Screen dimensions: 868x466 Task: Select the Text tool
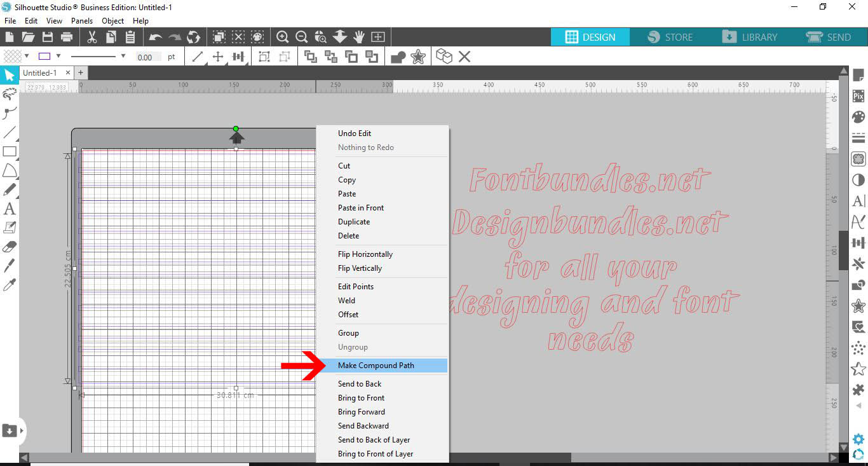[10, 209]
